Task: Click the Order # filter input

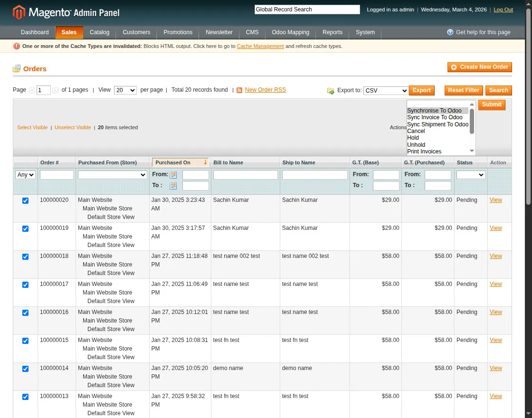Action: [57, 175]
